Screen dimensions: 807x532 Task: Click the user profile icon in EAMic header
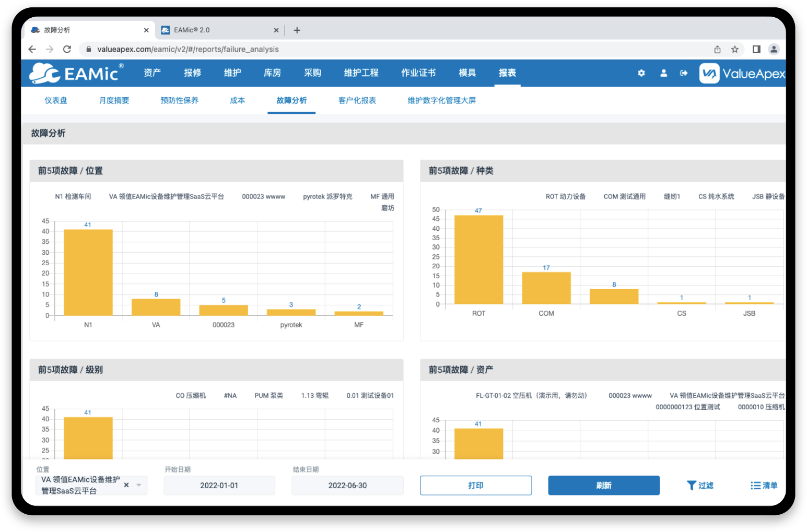pos(663,73)
